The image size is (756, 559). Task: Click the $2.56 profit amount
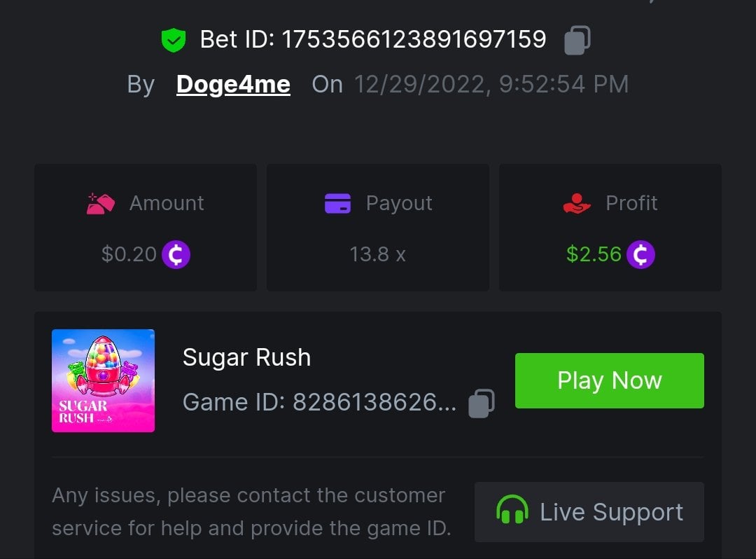click(x=594, y=254)
